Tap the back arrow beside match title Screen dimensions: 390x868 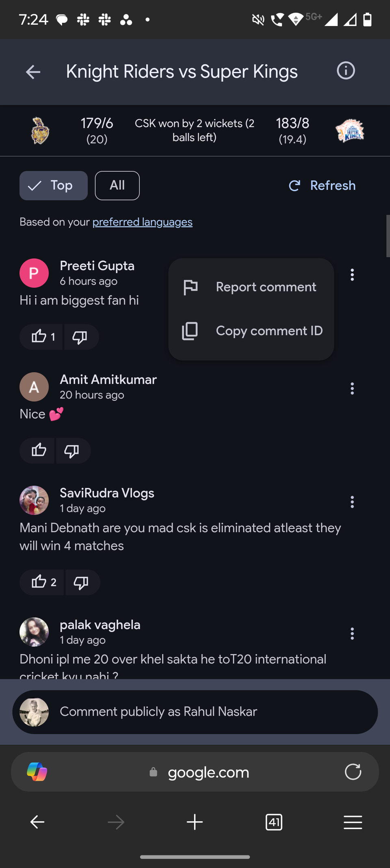33,72
